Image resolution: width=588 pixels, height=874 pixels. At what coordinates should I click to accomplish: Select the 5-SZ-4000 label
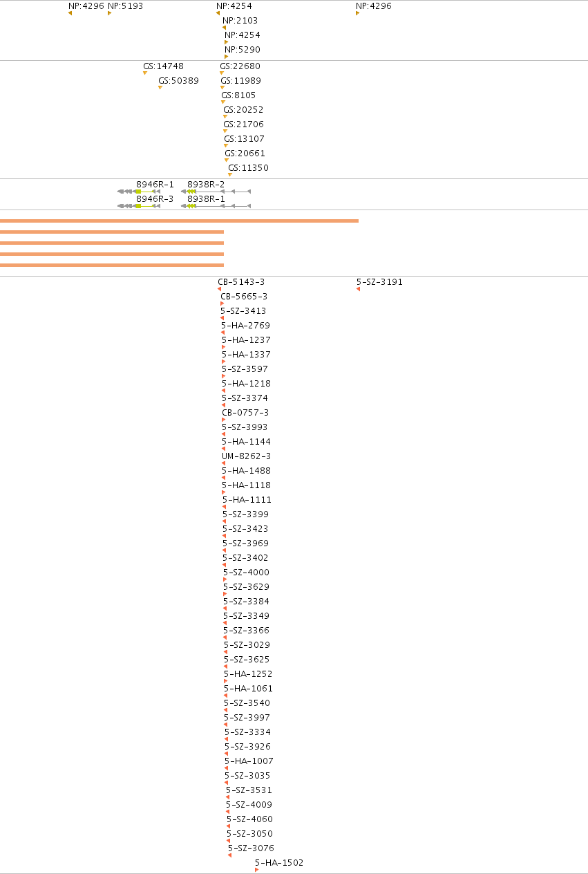(x=247, y=572)
